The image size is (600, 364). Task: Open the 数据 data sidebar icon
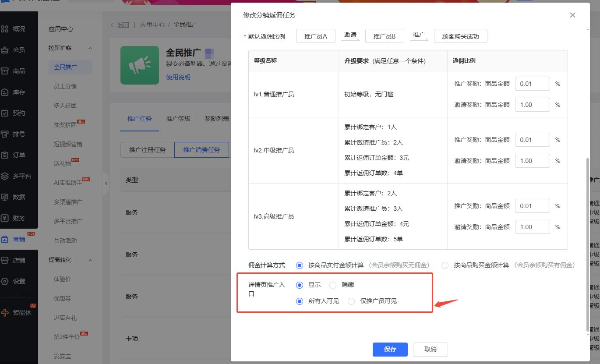5,197
